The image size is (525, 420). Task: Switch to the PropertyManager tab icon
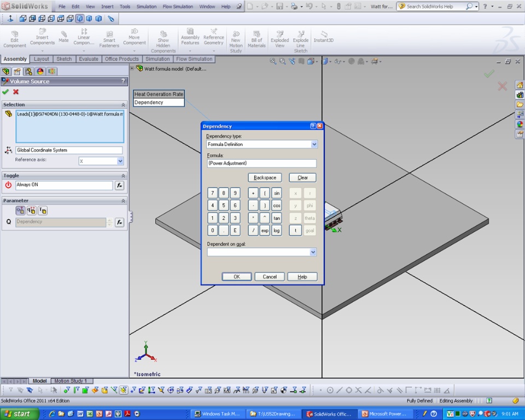(17, 71)
